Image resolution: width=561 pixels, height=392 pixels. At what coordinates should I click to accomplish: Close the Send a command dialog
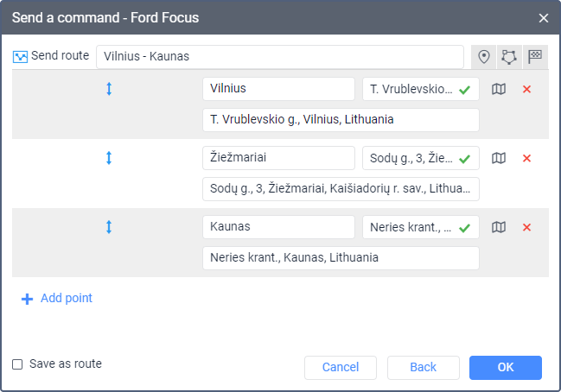544,17
